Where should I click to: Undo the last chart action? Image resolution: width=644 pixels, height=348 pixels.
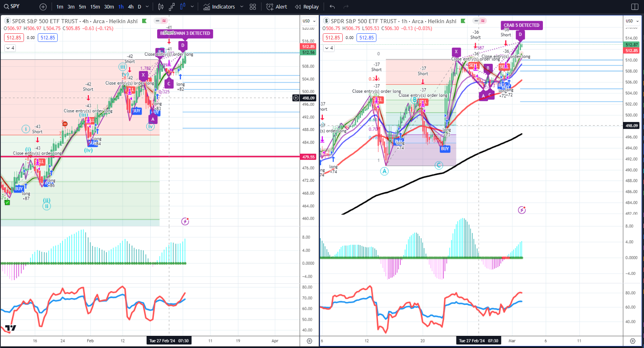click(x=332, y=7)
